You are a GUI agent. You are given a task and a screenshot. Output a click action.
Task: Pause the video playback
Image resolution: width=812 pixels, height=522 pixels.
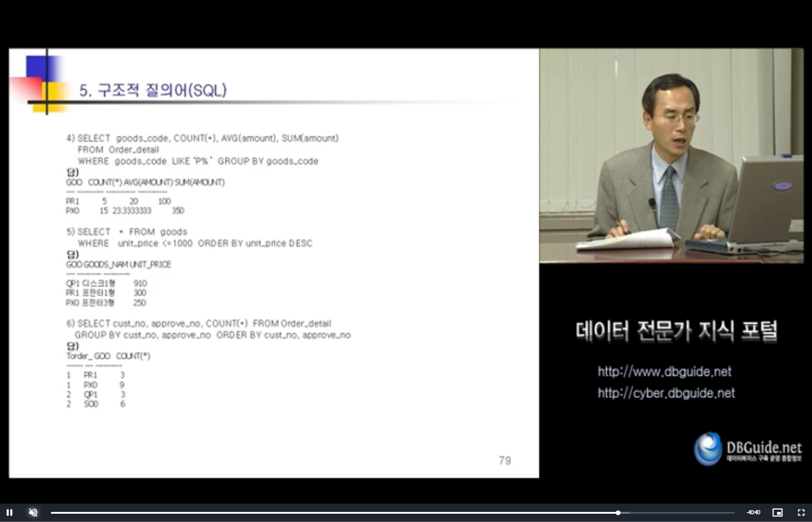click(x=9, y=513)
